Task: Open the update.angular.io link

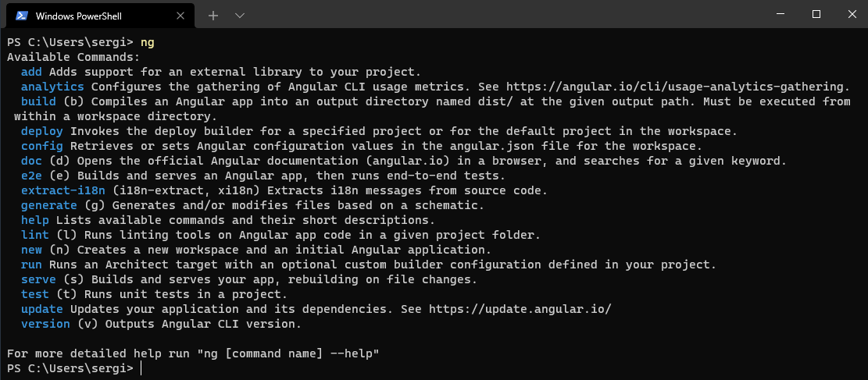Action: [520, 309]
